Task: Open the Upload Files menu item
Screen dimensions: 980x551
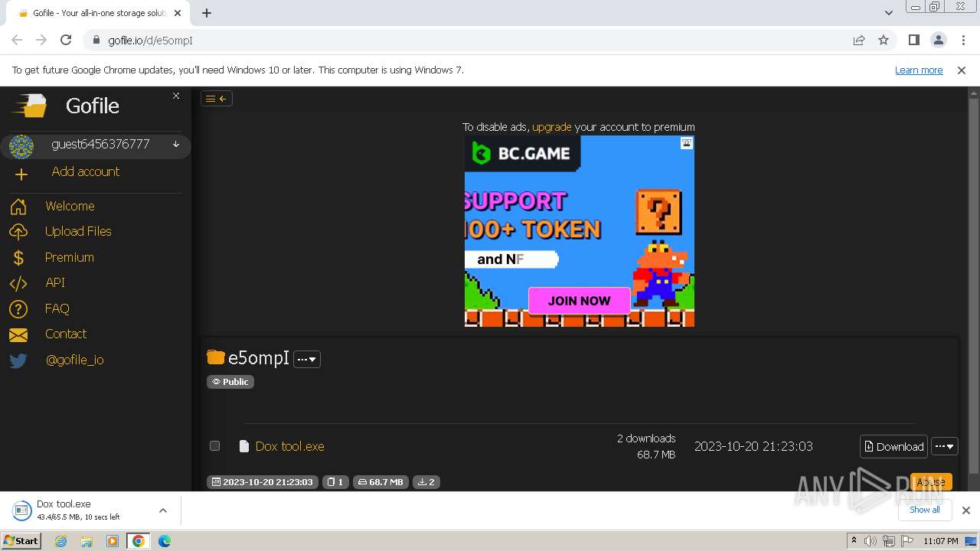Action: pyautogui.click(x=78, y=231)
